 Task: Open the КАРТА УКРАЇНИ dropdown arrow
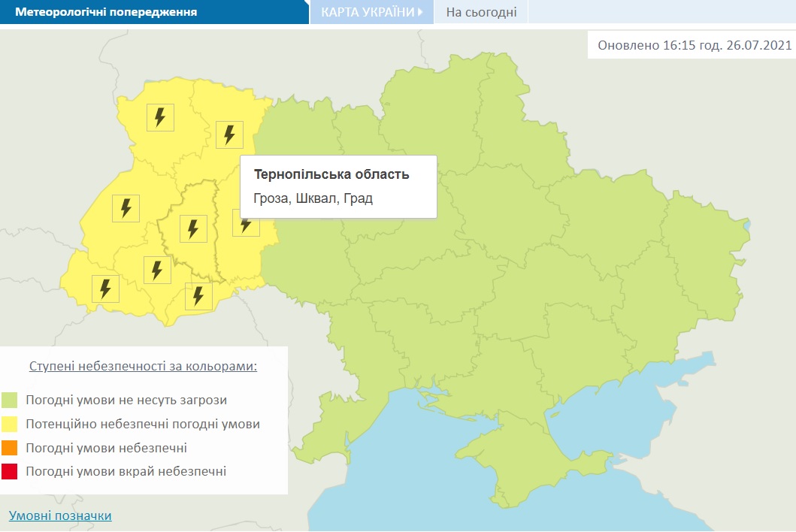point(419,12)
